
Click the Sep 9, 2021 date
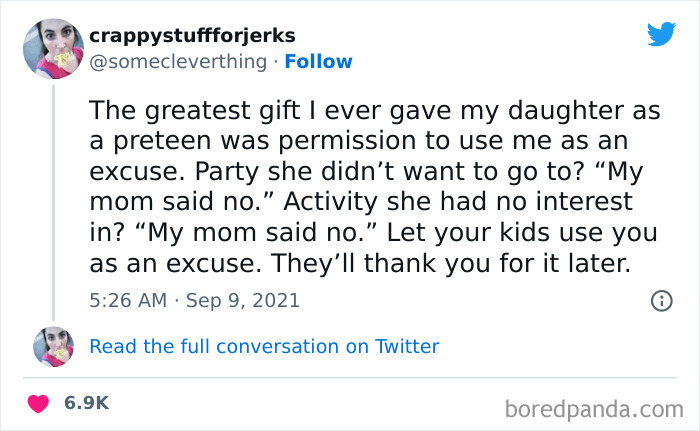[244, 300]
